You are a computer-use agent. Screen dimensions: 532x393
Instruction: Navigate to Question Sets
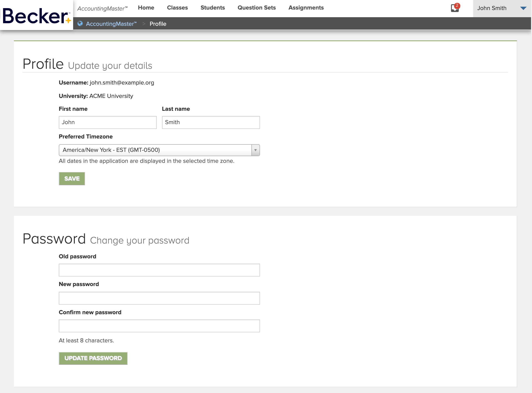click(x=256, y=8)
